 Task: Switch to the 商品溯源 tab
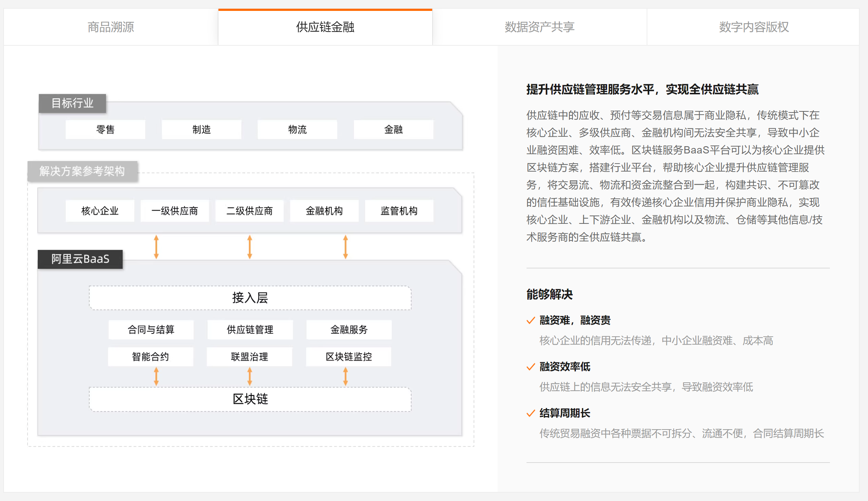click(x=111, y=27)
